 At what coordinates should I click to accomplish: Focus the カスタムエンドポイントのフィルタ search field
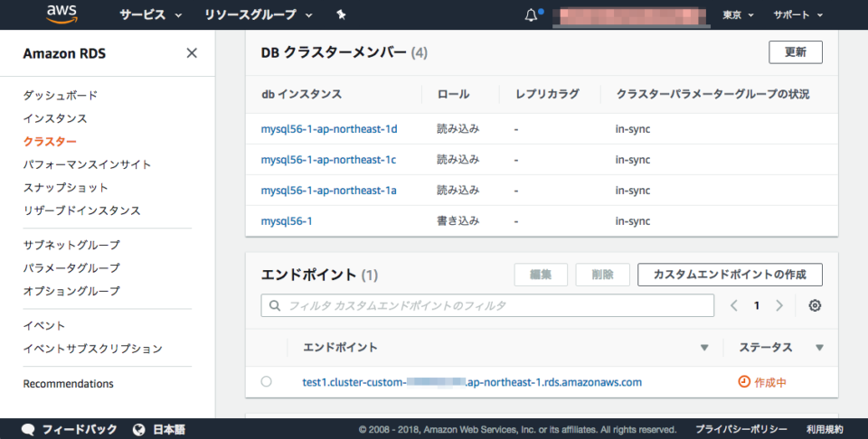pos(487,305)
